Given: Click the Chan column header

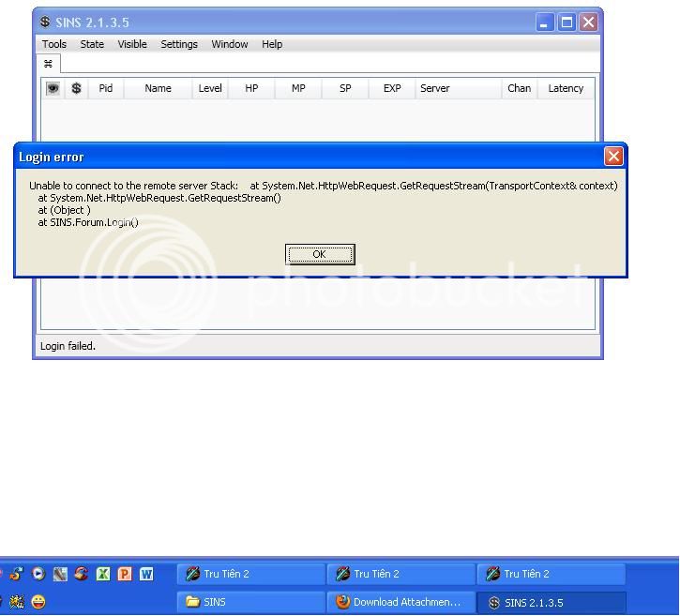Looking at the screenshot, I should point(519,88).
